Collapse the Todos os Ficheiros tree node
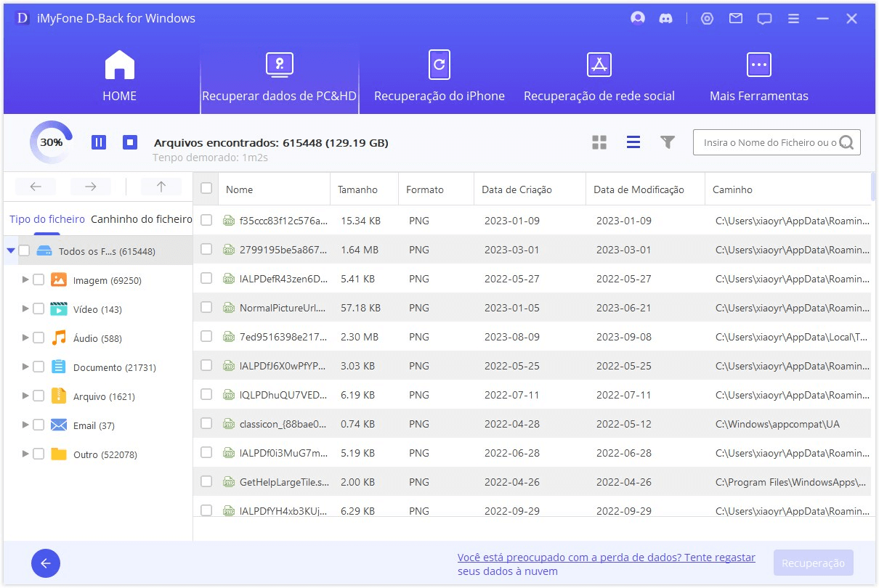This screenshot has height=588, width=879. [x=10, y=251]
